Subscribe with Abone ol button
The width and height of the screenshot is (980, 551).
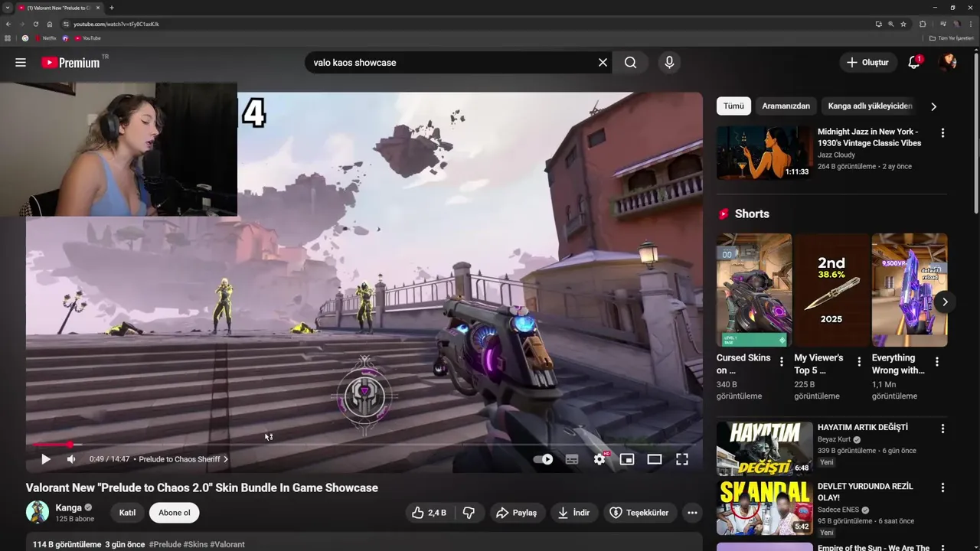175,513
